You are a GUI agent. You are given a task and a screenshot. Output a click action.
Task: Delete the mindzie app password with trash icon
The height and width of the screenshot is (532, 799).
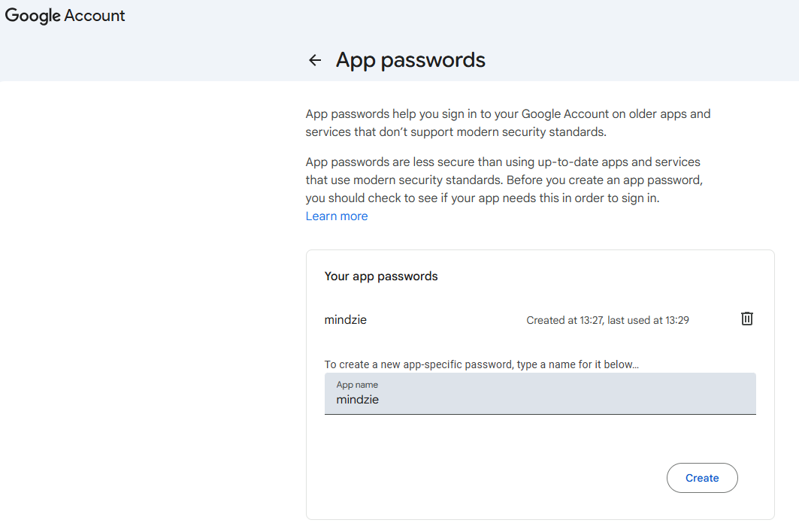(746, 319)
